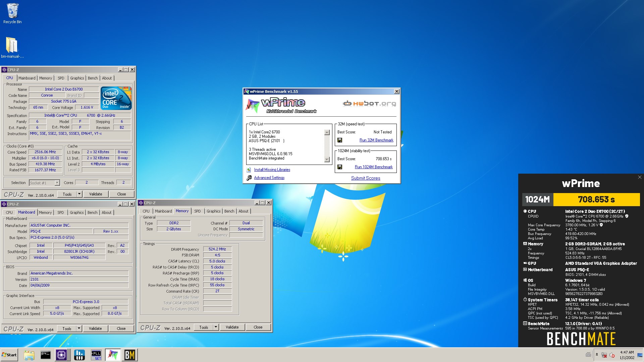Click Tools button in Mainboard CPU-Z window

(67, 328)
